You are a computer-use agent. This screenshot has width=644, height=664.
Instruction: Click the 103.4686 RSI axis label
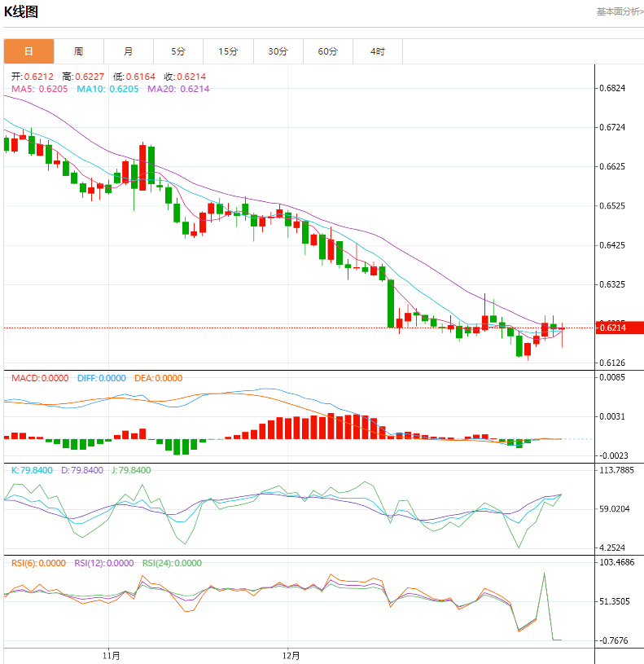[617, 562]
